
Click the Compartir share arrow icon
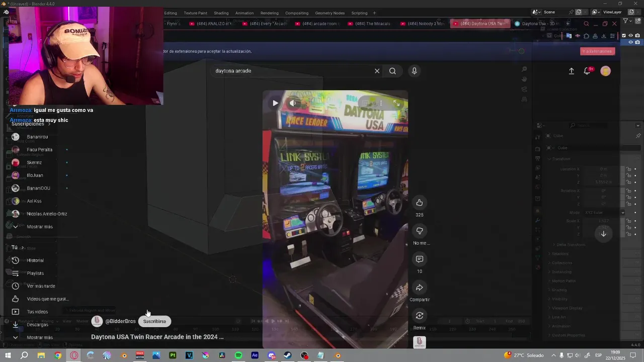click(x=419, y=288)
